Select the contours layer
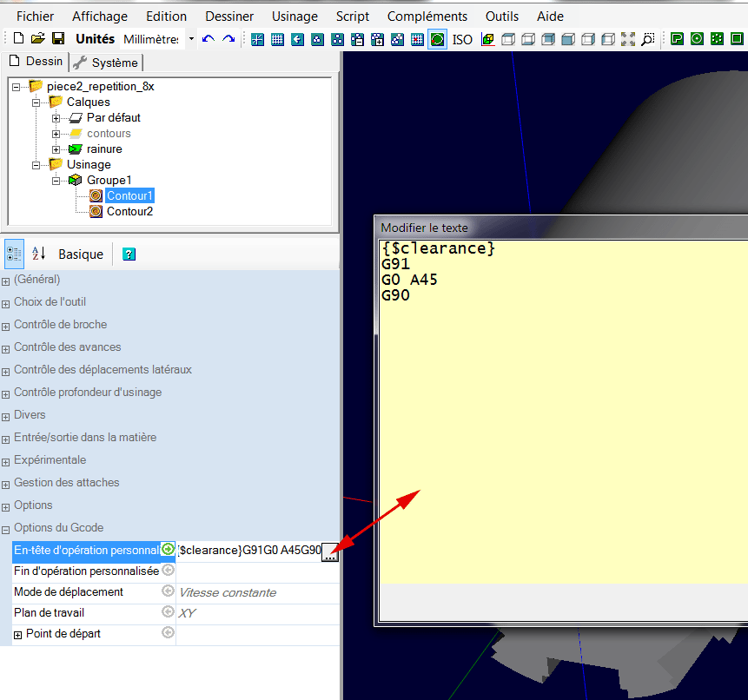748x700 pixels. [109, 134]
